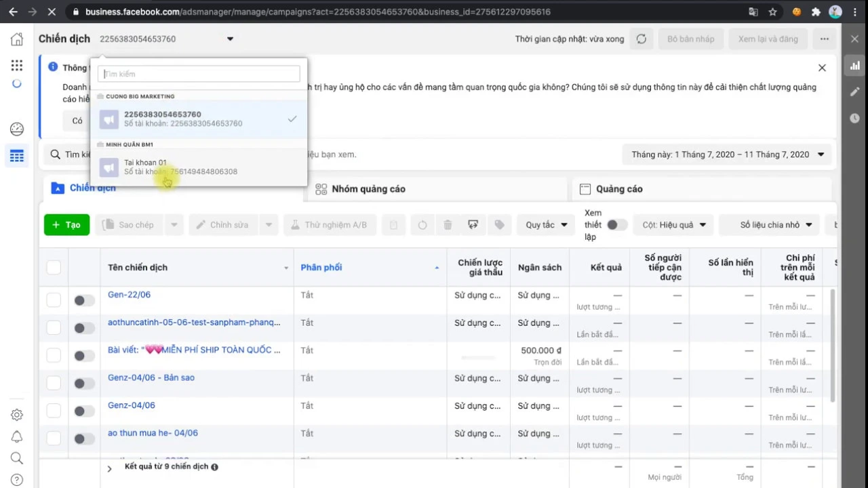
Task: Open the Chỉnh sửa dropdown arrow
Action: (x=269, y=225)
